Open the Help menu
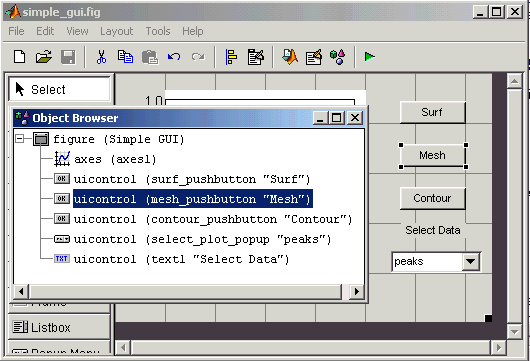Screen dimensions: 530x361 coord(193,31)
